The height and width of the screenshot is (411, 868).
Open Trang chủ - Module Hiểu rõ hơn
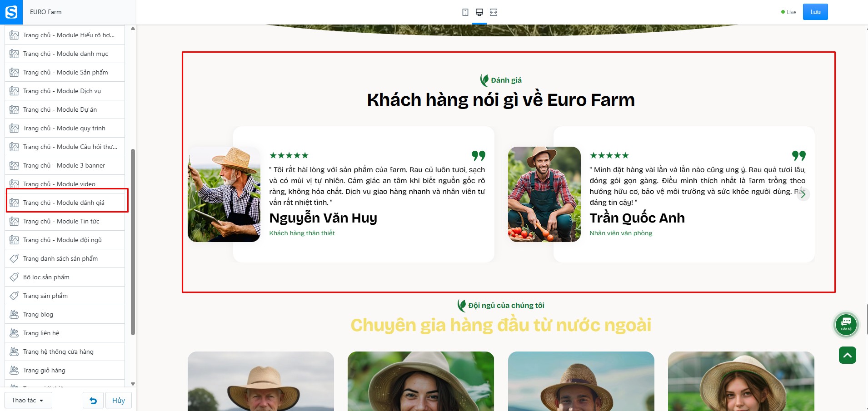click(x=65, y=35)
